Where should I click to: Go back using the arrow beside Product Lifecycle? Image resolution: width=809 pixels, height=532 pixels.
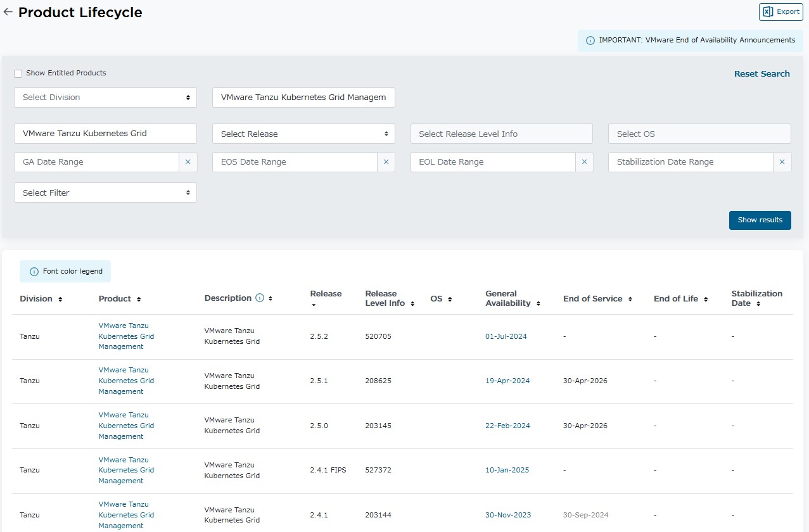click(8, 12)
